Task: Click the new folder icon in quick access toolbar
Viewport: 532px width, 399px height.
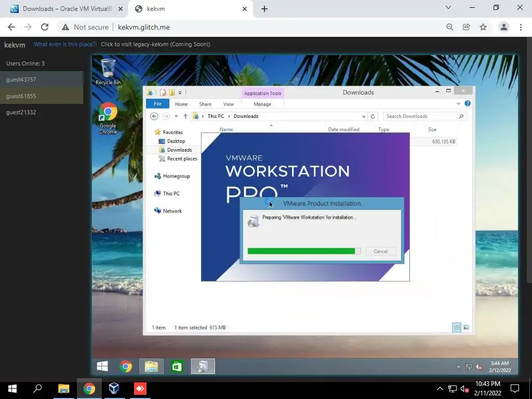Action: [172, 92]
